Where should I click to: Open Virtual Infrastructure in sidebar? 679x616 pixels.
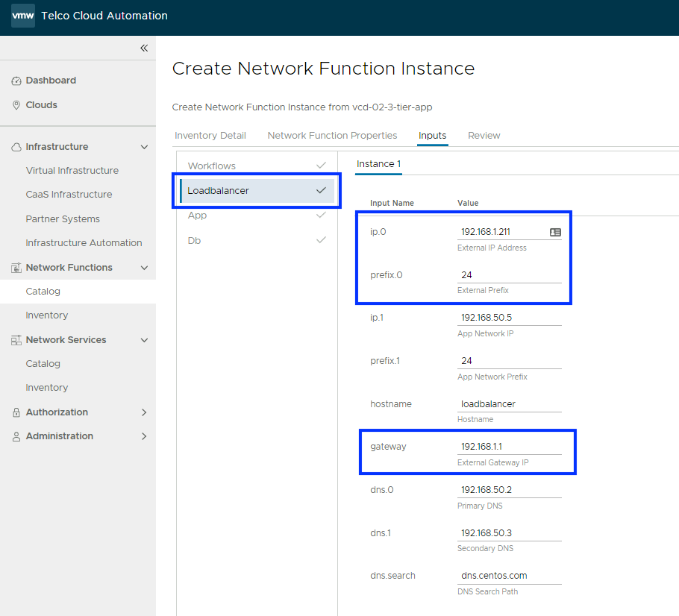72,171
